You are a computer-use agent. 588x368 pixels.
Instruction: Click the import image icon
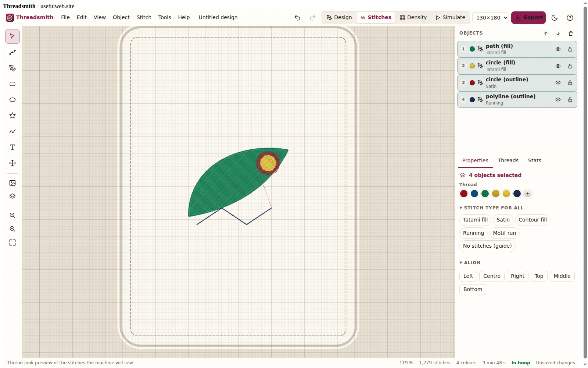(12, 183)
